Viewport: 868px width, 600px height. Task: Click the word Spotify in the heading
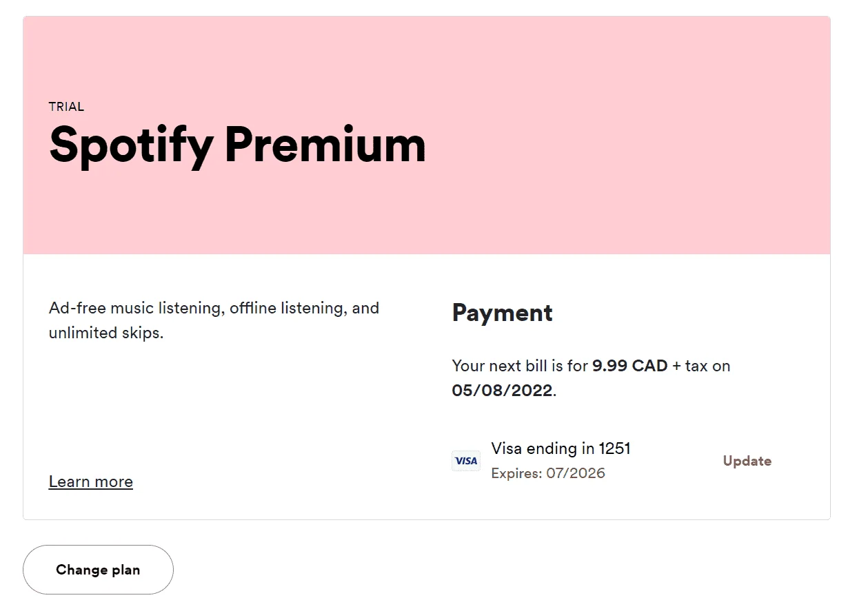click(x=131, y=145)
